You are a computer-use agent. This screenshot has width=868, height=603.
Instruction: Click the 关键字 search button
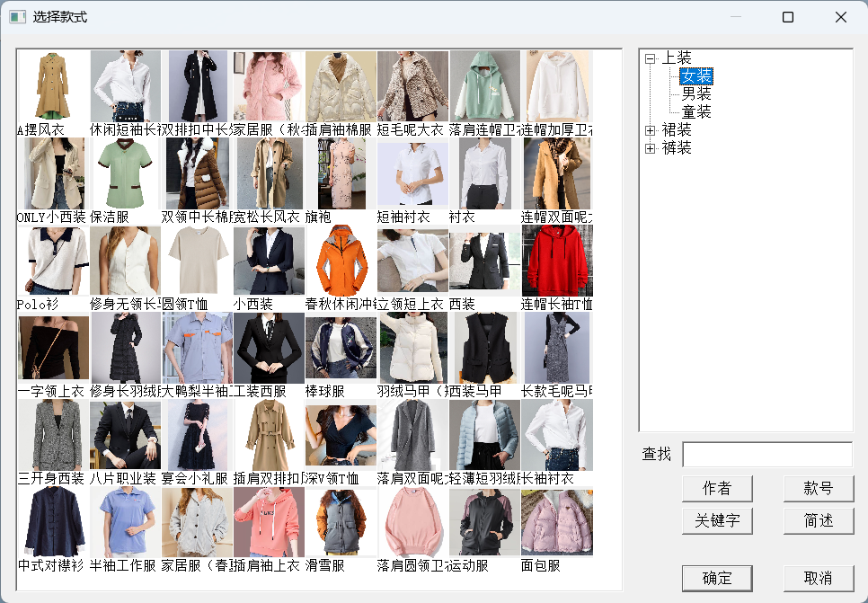(x=716, y=521)
